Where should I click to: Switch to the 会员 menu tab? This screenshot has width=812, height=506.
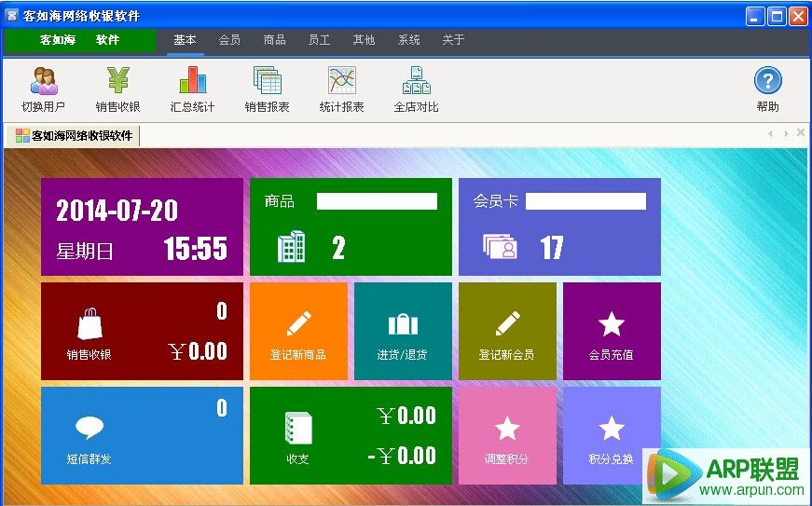coord(229,40)
